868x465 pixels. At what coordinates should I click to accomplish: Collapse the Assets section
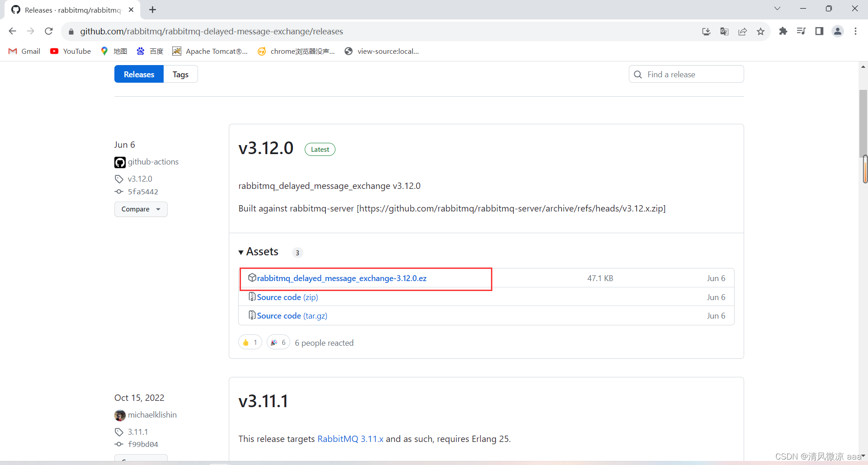[x=259, y=252]
